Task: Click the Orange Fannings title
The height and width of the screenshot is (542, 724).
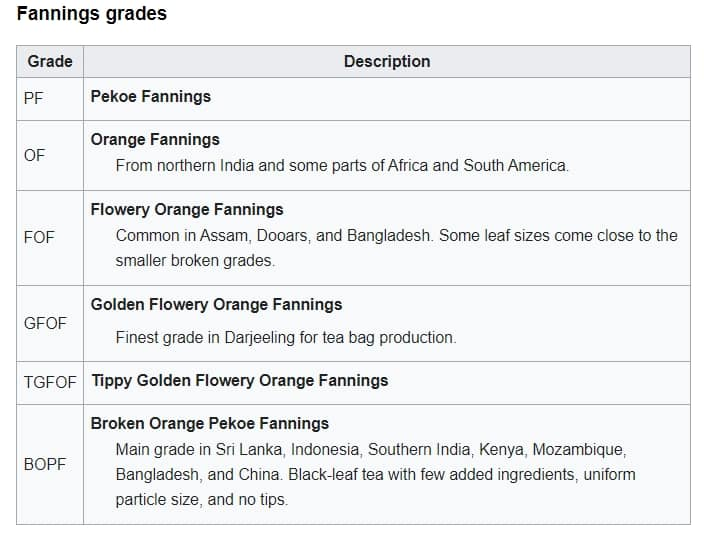Action: pos(155,139)
